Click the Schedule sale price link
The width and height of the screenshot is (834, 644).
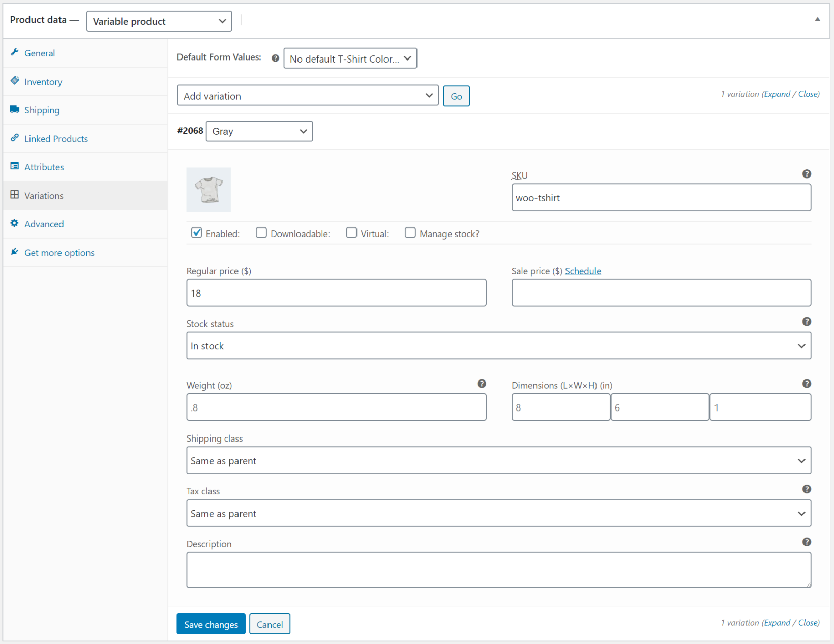tap(583, 271)
